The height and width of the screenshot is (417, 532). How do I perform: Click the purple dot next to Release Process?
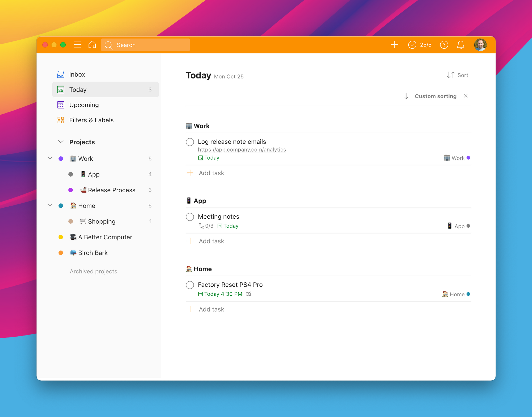(x=71, y=190)
